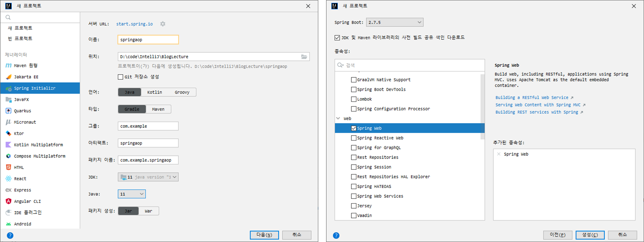Enable Git repository creation checkbox
644x242 pixels.
tap(121, 77)
